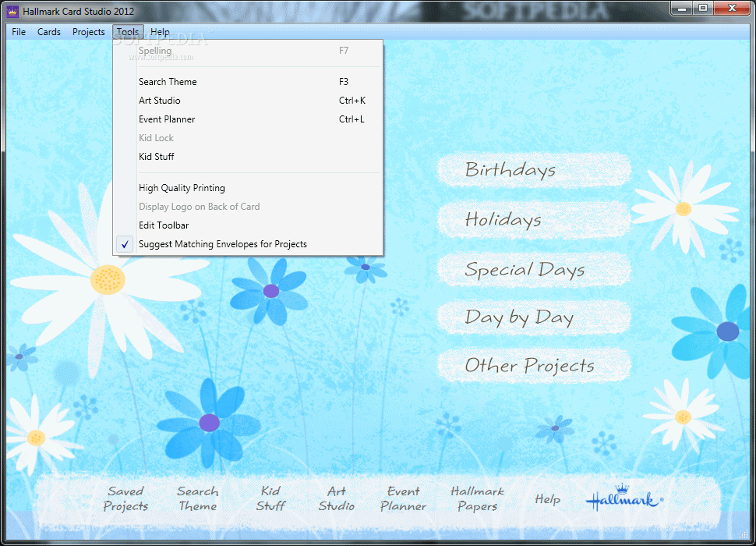Screen dimensions: 756x546
Task: Click Search Theme in bottom bar
Action: click(x=198, y=498)
